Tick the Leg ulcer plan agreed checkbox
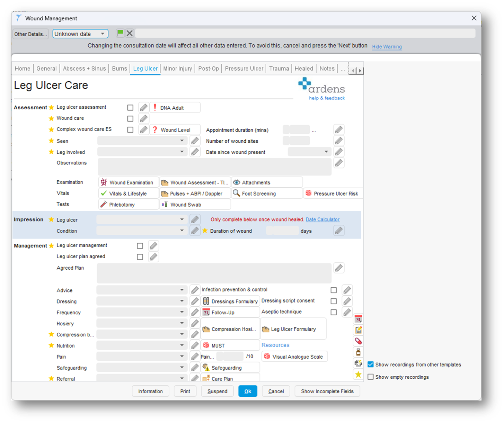Screen dimensions: 504x423 [x=140, y=257]
